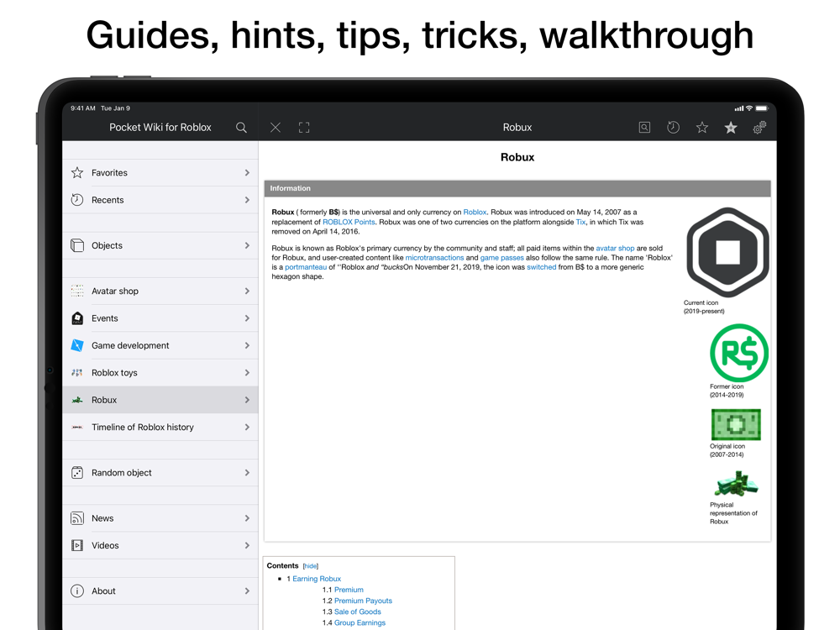Hide the Contents table via [hide]
840x630 pixels.
pos(311,565)
